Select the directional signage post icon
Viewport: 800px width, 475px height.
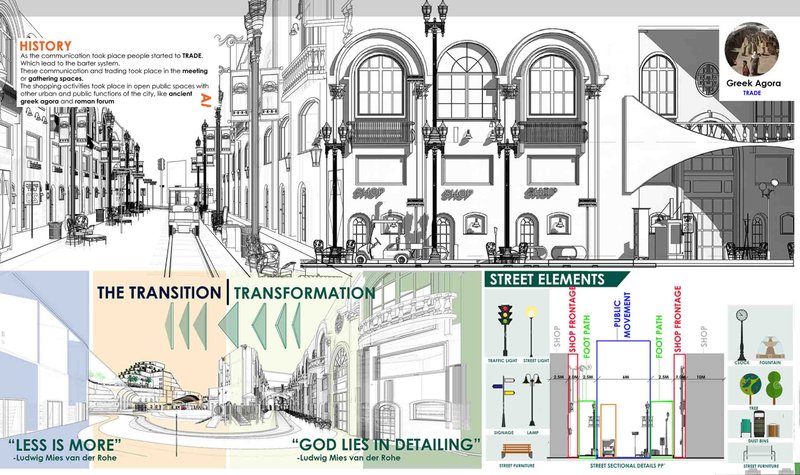pos(504,402)
